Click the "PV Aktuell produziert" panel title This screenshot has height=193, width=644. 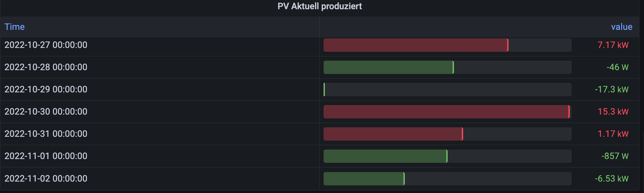(x=319, y=6)
